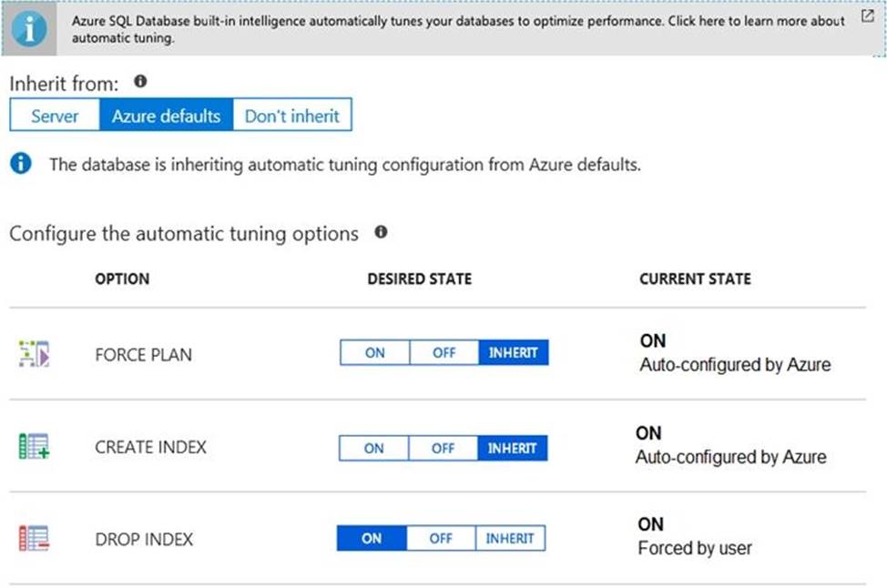The image size is (887, 588).
Task: Click the FORCE PLAN icon
Action: point(34,353)
